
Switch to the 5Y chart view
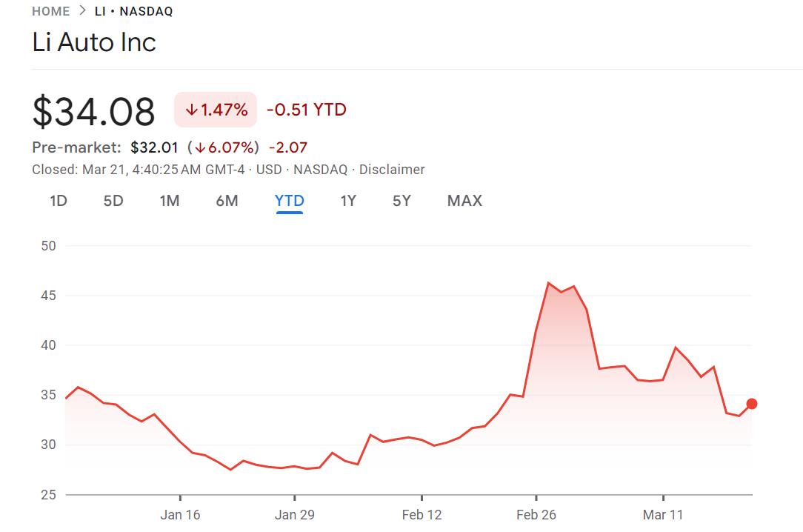[x=401, y=201]
